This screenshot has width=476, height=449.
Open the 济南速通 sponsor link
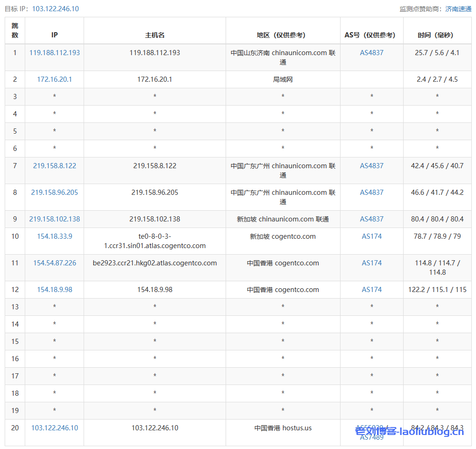pos(458,9)
